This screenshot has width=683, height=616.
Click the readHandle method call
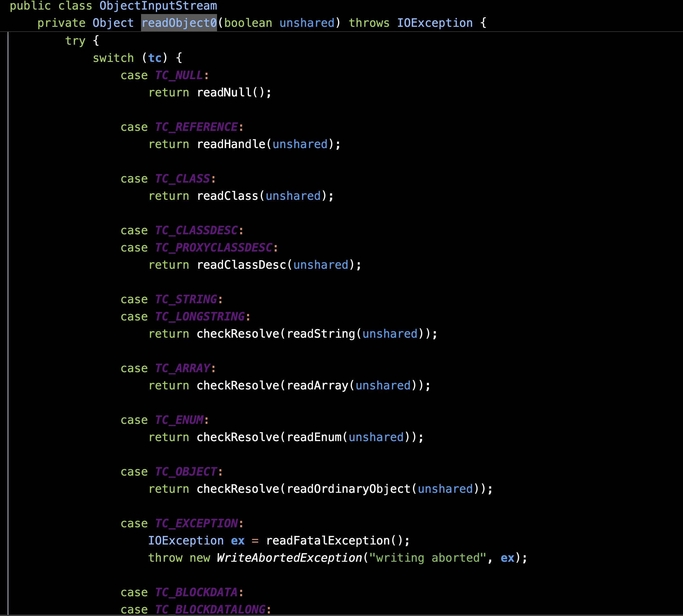pyautogui.click(x=231, y=144)
